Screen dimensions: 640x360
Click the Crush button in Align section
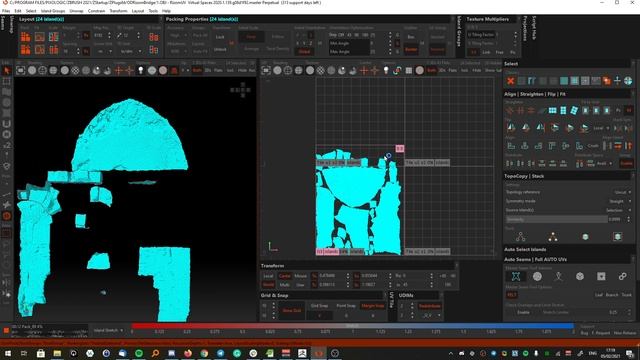pos(593,146)
